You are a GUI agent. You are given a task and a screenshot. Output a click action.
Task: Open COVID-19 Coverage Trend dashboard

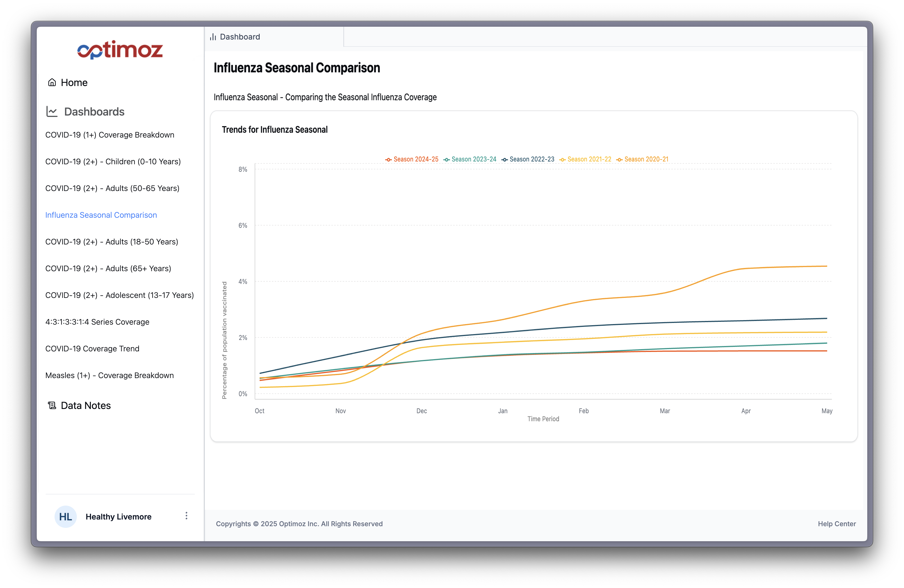pyautogui.click(x=92, y=348)
